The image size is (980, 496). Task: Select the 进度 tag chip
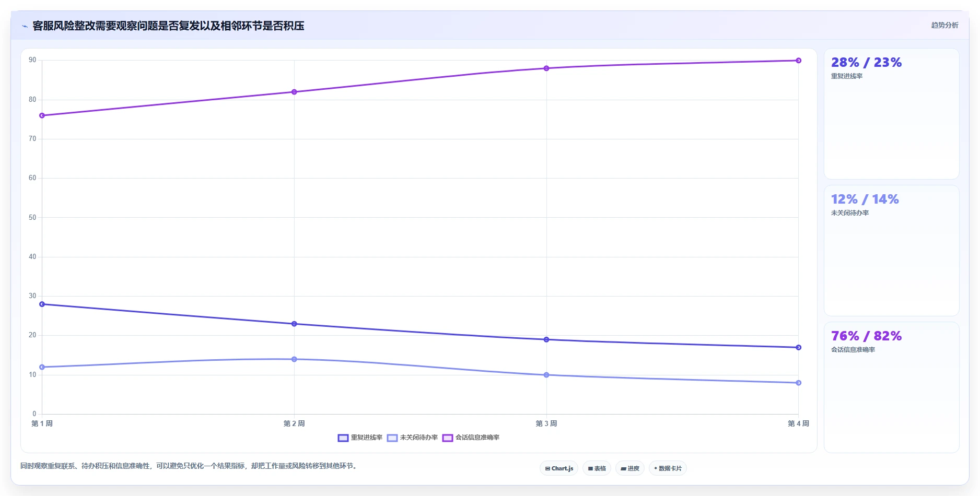tap(630, 468)
